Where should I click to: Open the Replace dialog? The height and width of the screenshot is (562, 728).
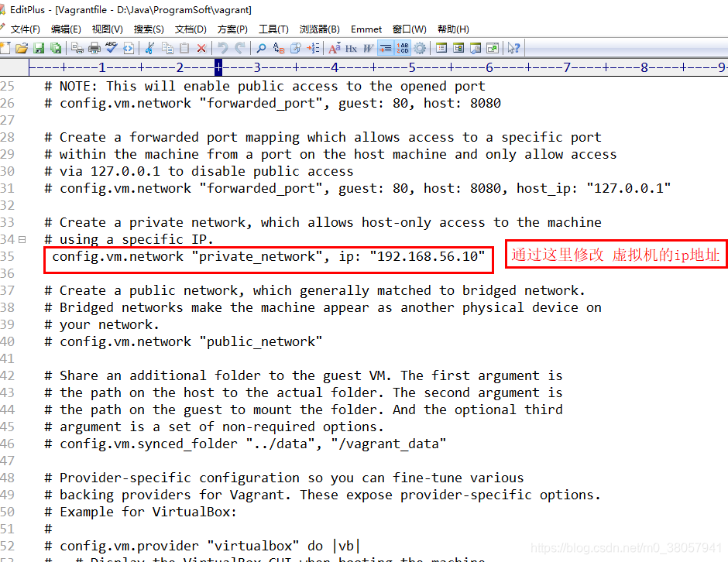tap(279, 48)
